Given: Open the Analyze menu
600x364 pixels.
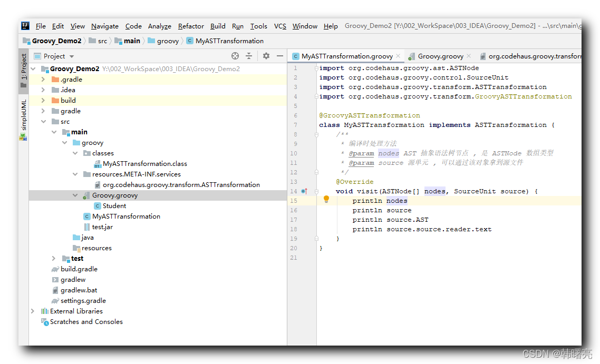Looking at the screenshot, I should [160, 26].
